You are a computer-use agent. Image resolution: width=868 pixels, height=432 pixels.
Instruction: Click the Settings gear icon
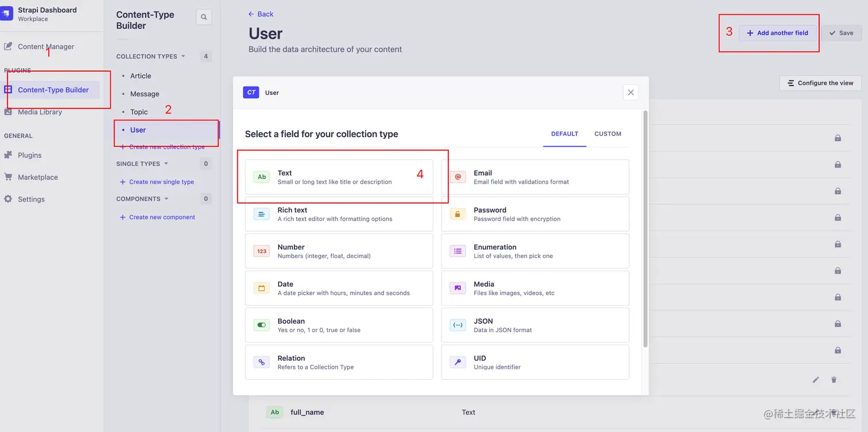click(8, 199)
